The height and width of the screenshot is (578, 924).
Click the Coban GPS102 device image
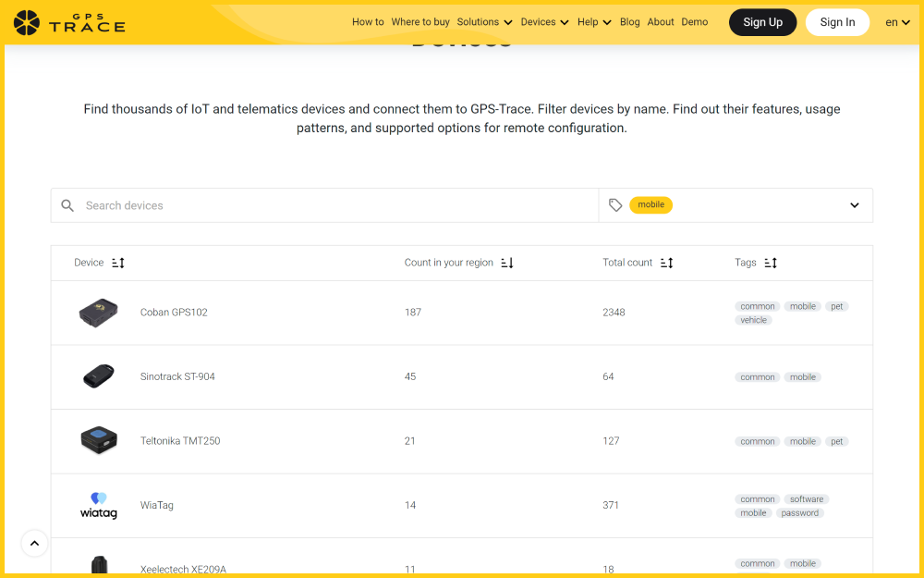click(98, 313)
